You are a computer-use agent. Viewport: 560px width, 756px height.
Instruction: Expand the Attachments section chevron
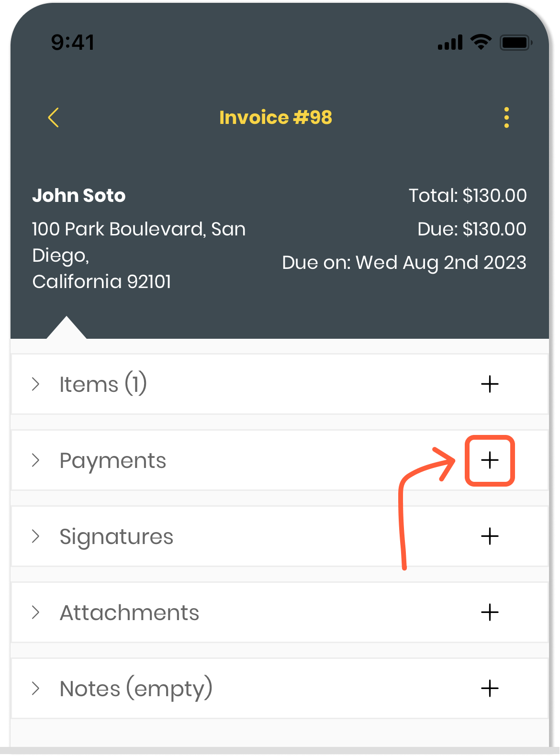pyautogui.click(x=35, y=612)
